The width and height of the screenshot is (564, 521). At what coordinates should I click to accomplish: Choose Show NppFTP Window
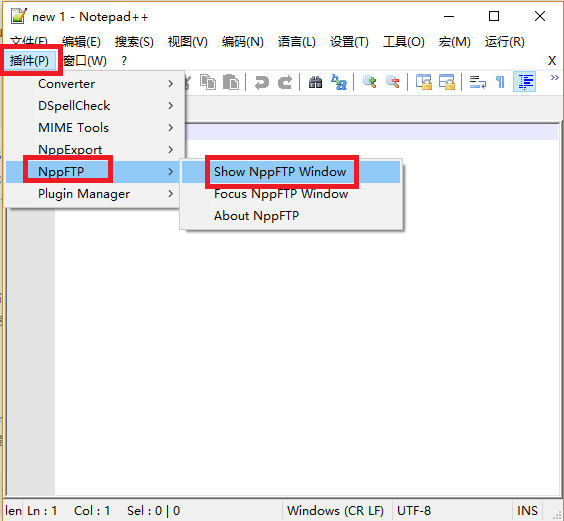pyautogui.click(x=291, y=172)
